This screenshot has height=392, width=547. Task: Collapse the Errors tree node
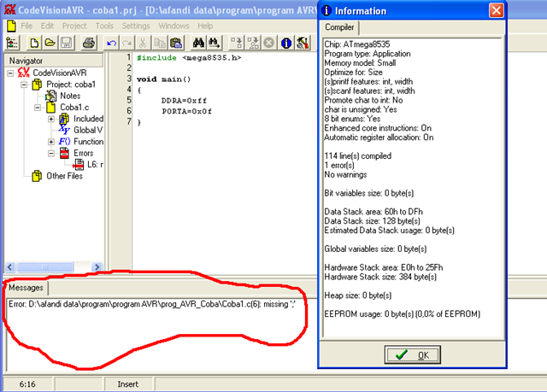pyautogui.click(x=51, y=154)
